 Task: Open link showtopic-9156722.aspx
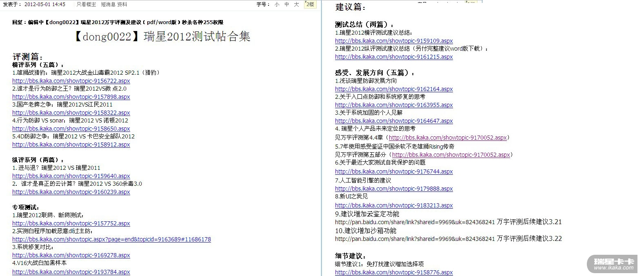pos(71,81)
